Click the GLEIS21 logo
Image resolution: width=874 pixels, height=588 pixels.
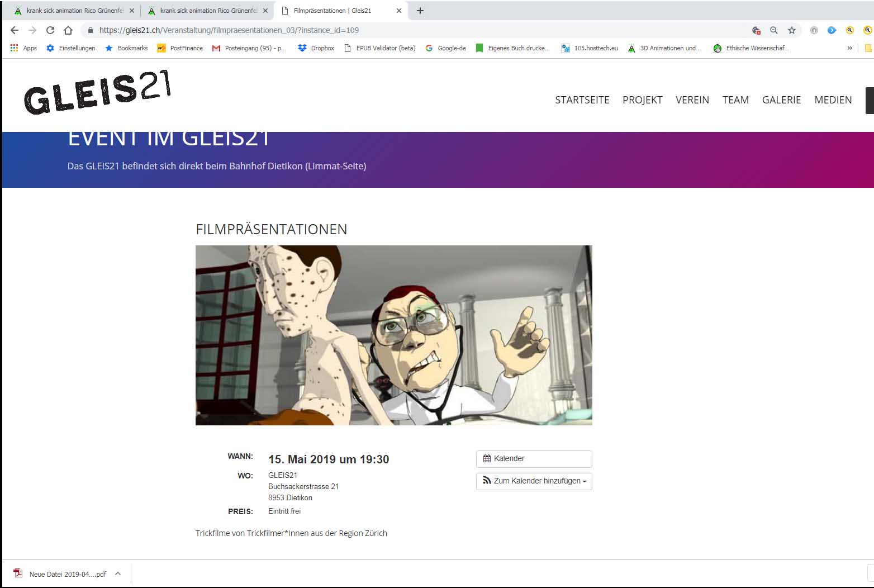(97, 93)
